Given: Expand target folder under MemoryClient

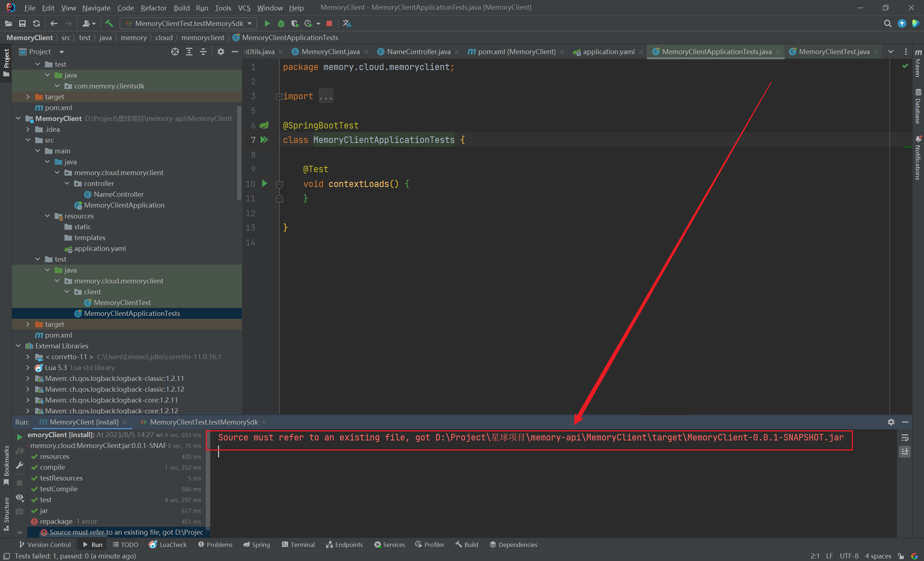Looking at the screenshot, I should click(x=28, y=324).
